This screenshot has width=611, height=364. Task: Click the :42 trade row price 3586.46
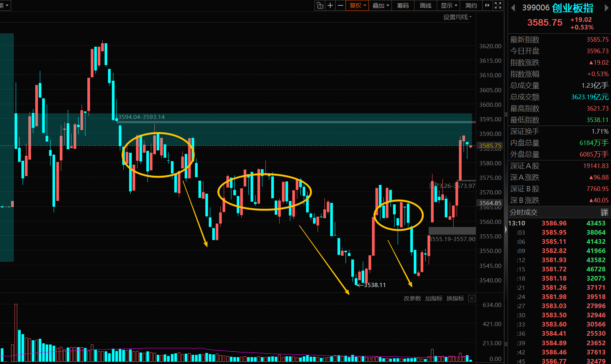pyautogui.click(x=554, y=352)
